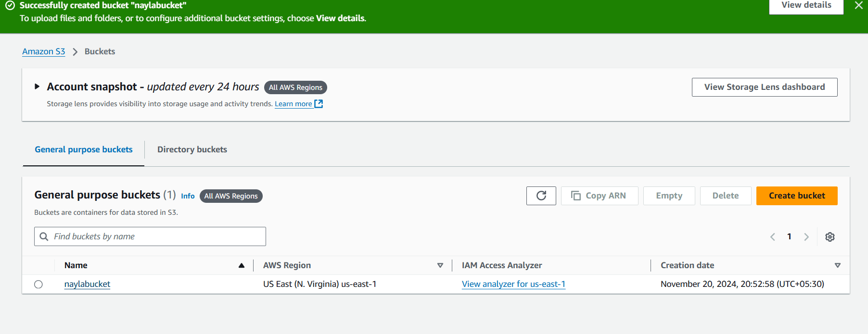Click the Name column header
868x334 pixels.
(x=76, y=265)
